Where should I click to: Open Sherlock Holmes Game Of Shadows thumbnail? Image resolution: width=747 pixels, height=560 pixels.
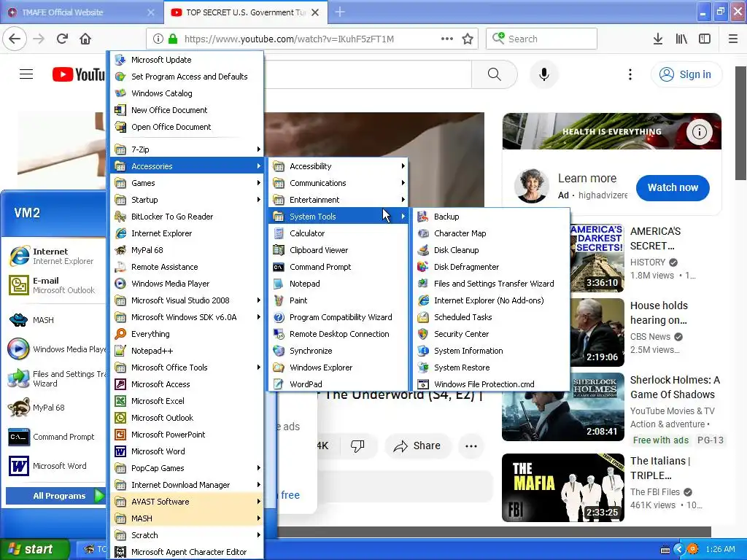(563, 407)
